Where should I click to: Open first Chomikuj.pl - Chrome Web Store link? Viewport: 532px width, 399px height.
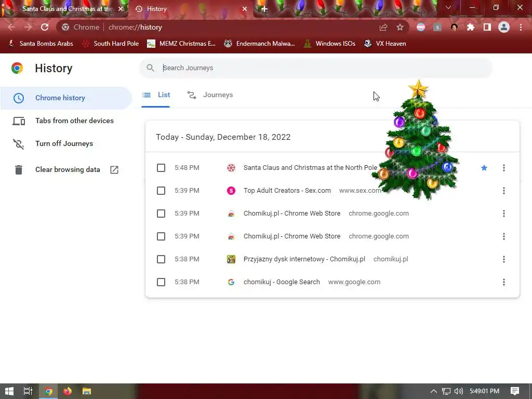coord(292,214)
